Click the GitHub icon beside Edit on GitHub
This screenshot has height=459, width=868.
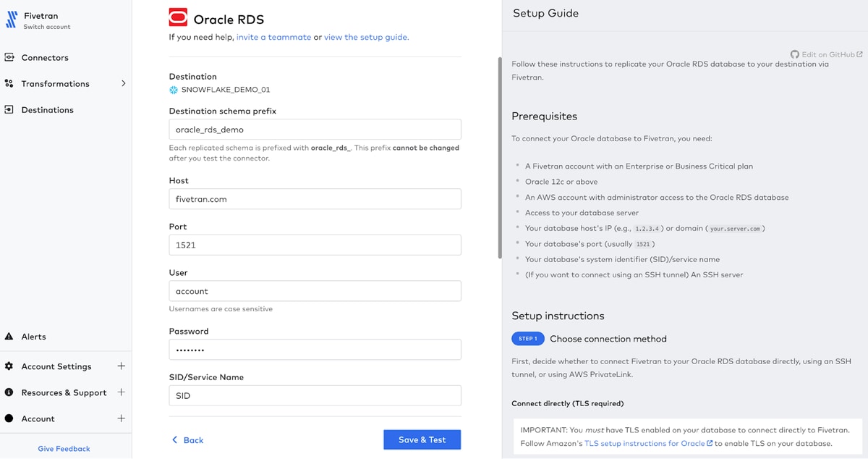(x=795, y=54)
